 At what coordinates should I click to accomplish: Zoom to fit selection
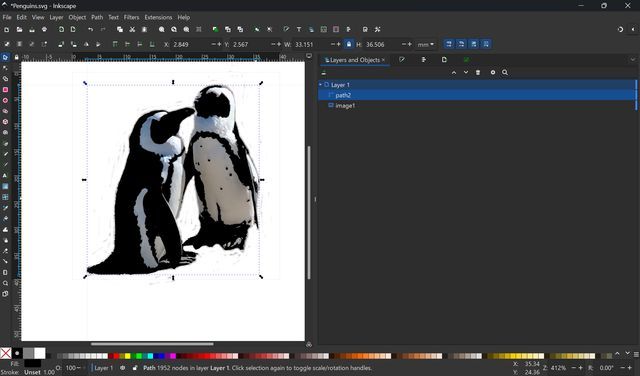click(162, 29)
